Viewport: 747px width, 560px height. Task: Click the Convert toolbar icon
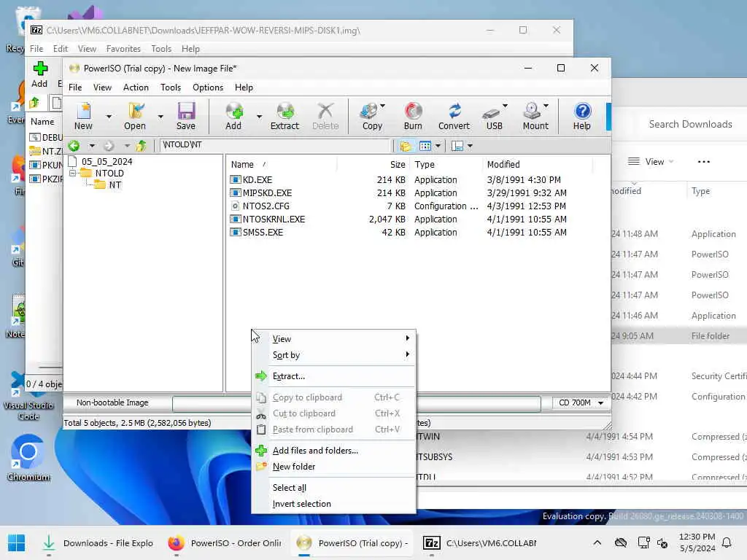(x=454, y=111)
